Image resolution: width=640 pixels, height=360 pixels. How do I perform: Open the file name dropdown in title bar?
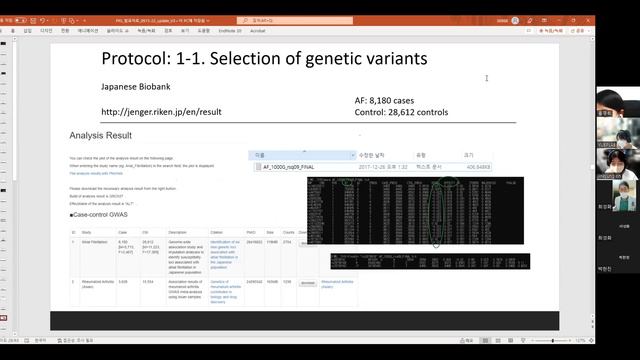208,20
